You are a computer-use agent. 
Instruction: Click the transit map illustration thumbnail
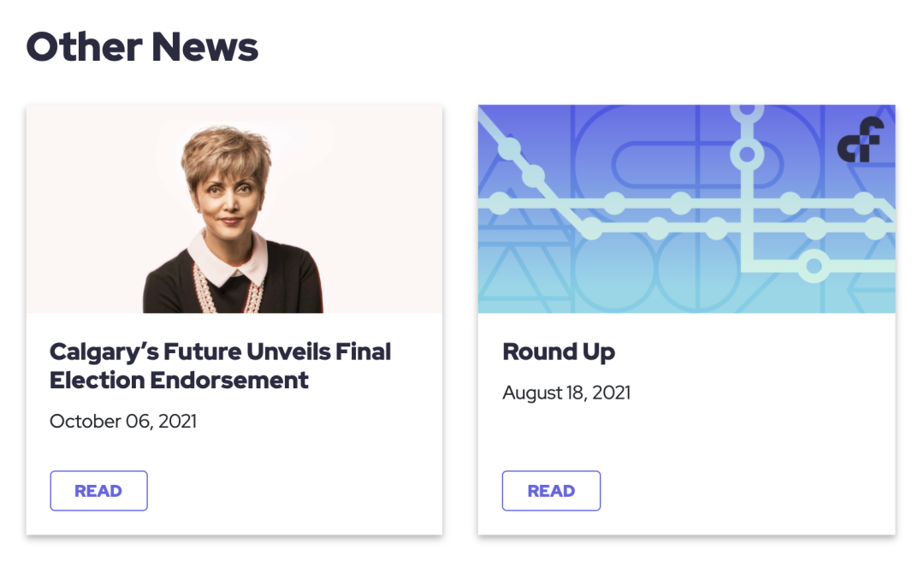tap(686, 209)
